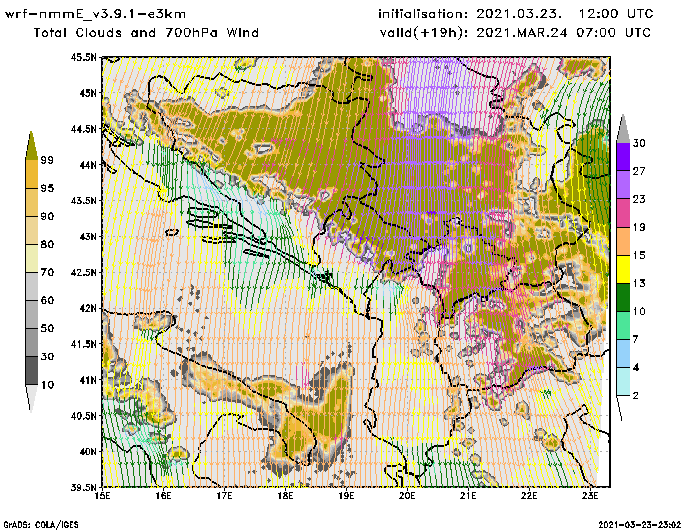The width and height of the screenshot is (700, 530).
Task: Click the pink 19-23 wind legend swatch
Action: 623,213
